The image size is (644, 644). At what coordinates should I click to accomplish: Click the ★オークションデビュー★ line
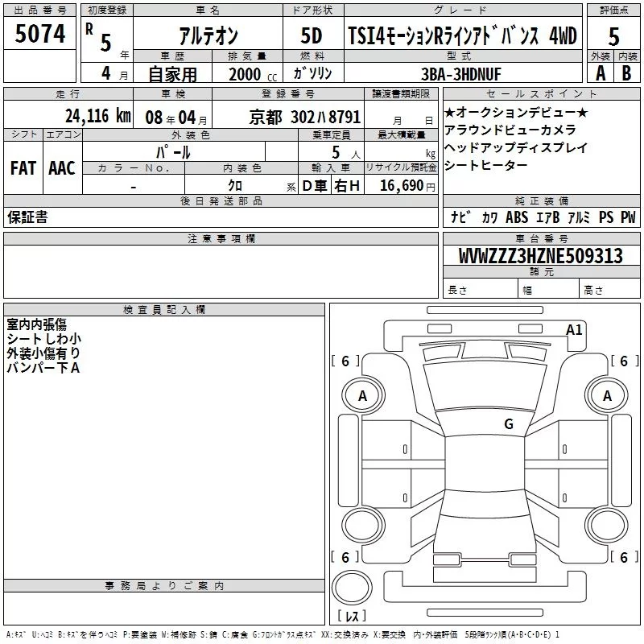pyautogui.click(x=516, y=112)
